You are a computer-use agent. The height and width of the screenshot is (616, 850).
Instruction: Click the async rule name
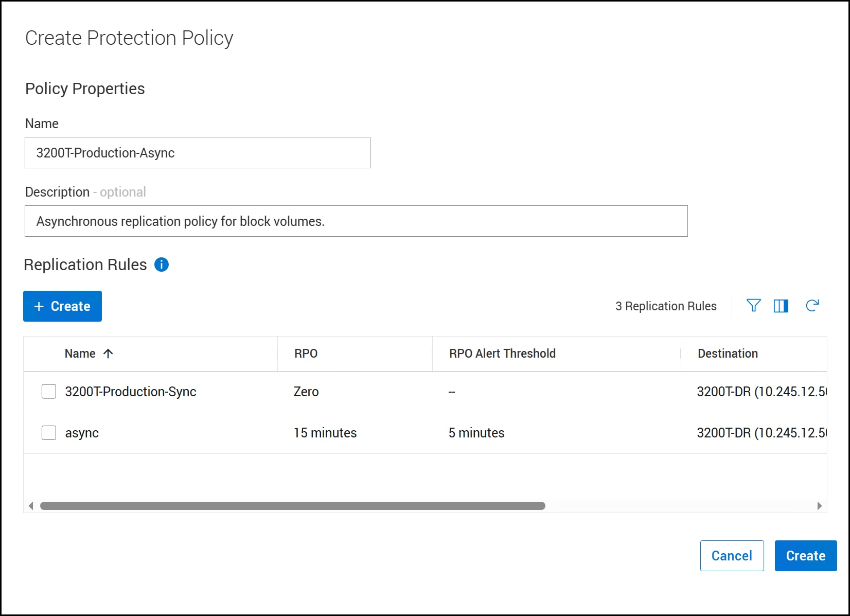click(82, 433)
